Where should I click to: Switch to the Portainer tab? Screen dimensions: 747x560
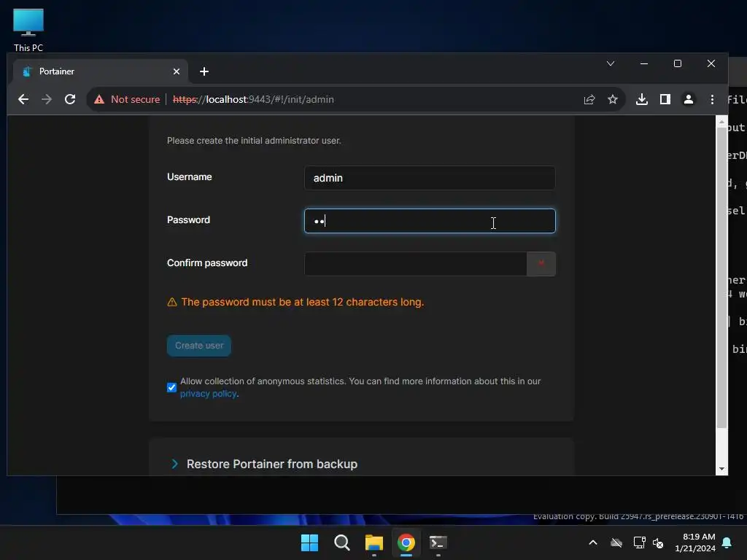pos(100,71)
